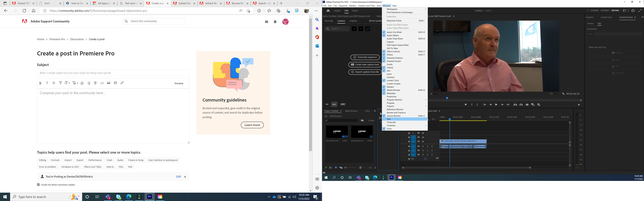Click the Bold formatting icon

(40, 83)
